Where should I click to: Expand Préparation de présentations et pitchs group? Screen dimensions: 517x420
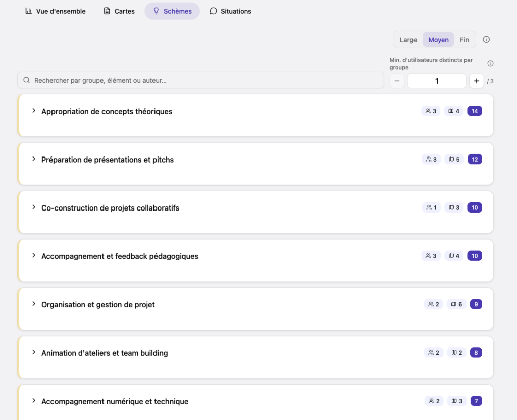[34, 159]
